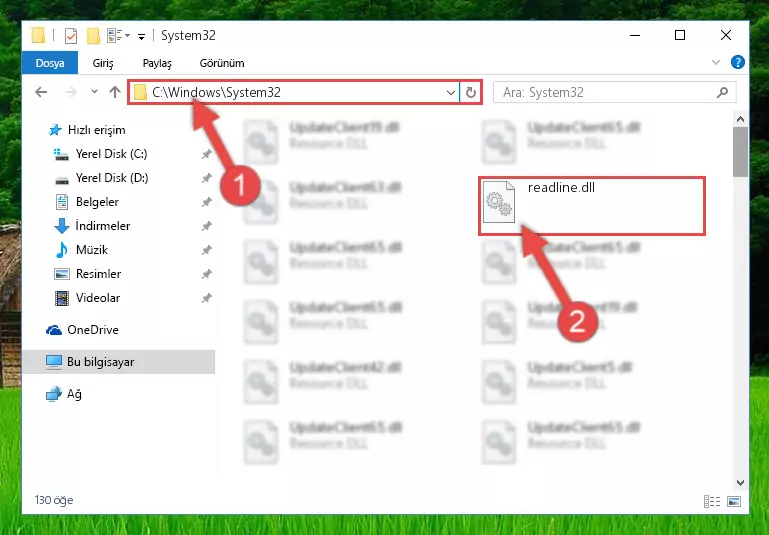Click the pin icon next to Yerel Disk (C:)
The width and height of the screenshot is (769, 535).
click(x=206, y=154)
